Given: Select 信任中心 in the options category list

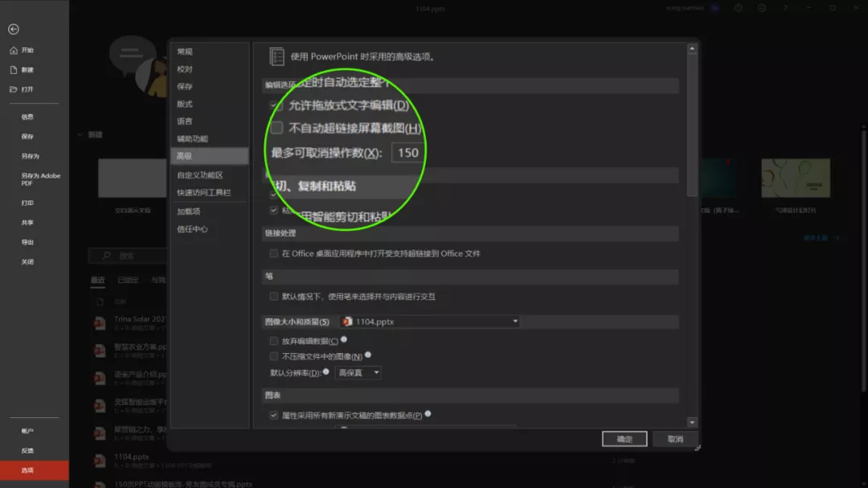Looking at the screenshot, I should pos(209,229).
